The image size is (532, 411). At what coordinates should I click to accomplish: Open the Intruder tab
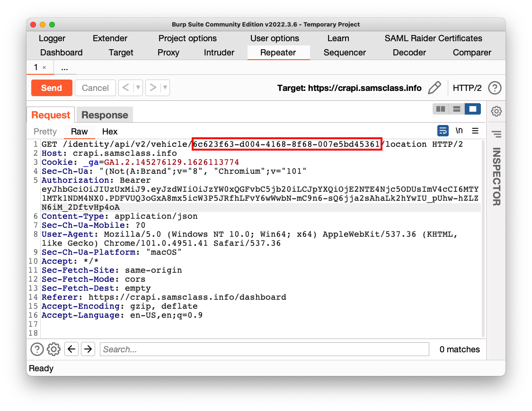(x=219, y=53)
